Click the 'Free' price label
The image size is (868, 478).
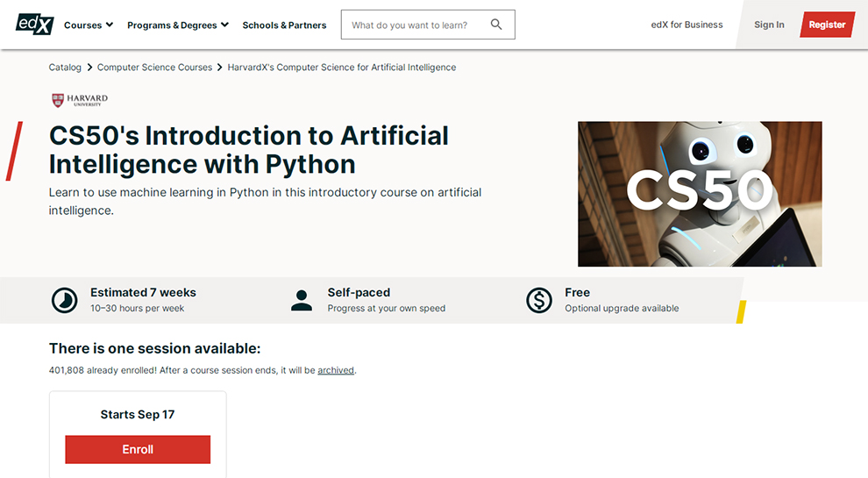tap(578, 292)
